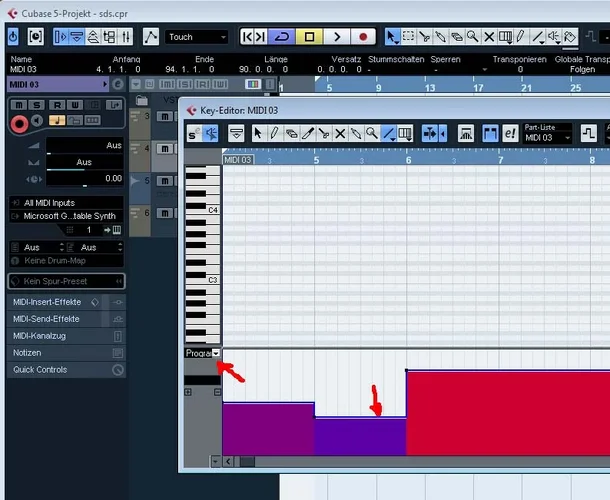
Task: Open the Kein Spur-Preset field
Action: [x=66, y=281]
